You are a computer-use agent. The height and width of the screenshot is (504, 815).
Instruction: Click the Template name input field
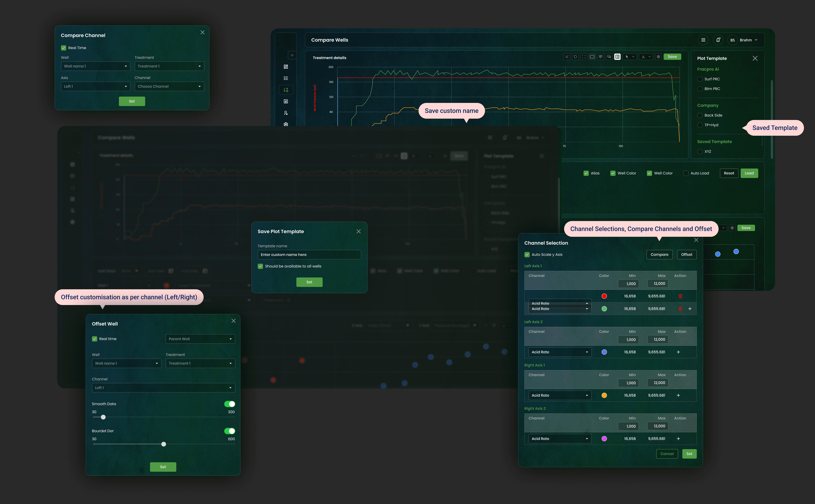pos(309,255)
